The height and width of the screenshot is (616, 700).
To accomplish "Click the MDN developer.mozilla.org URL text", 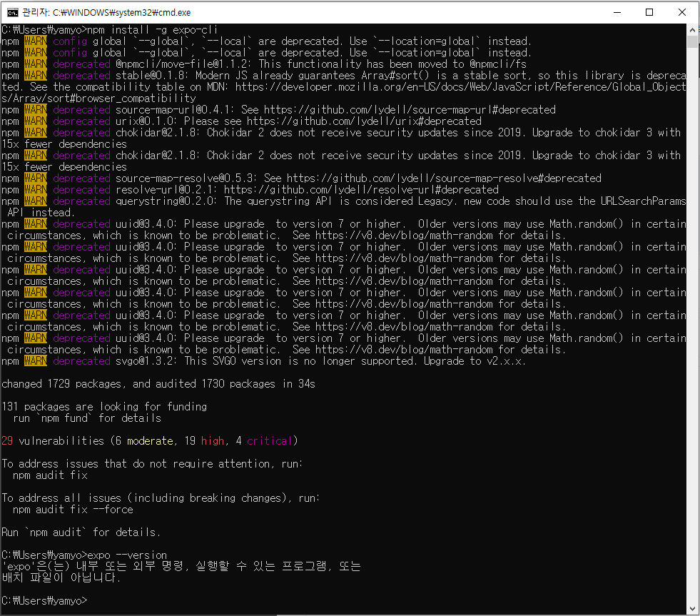I will click(344, 93).
